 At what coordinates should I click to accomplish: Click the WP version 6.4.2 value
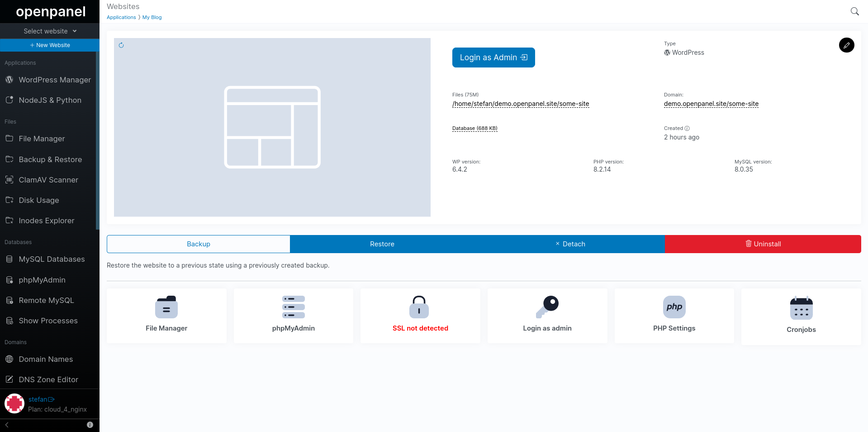click(x=460, y=169)
